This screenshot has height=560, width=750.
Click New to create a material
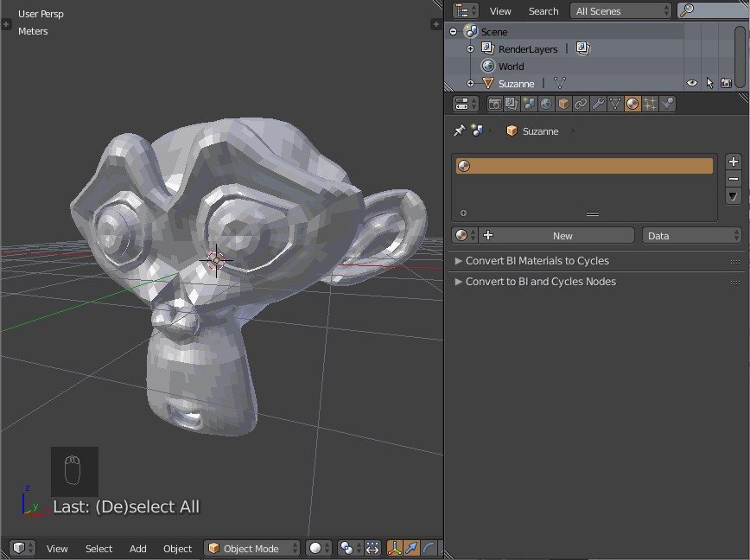556,235
